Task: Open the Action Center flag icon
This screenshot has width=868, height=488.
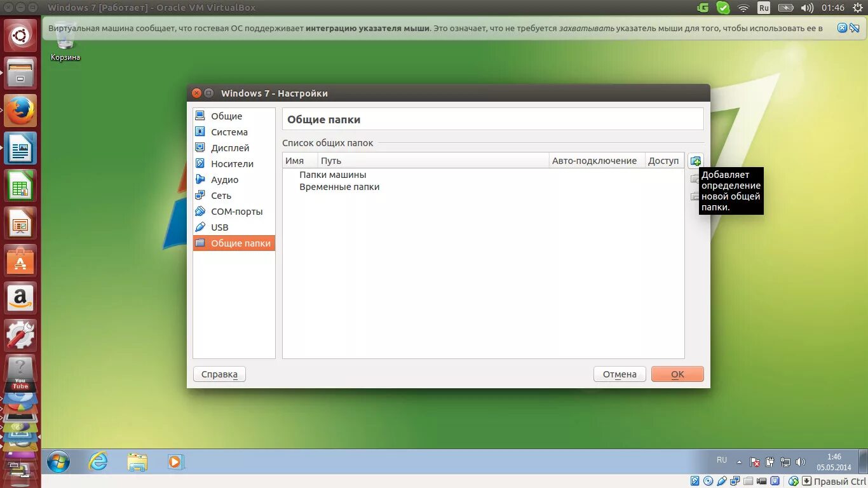Action: click(x=755, y=462)
